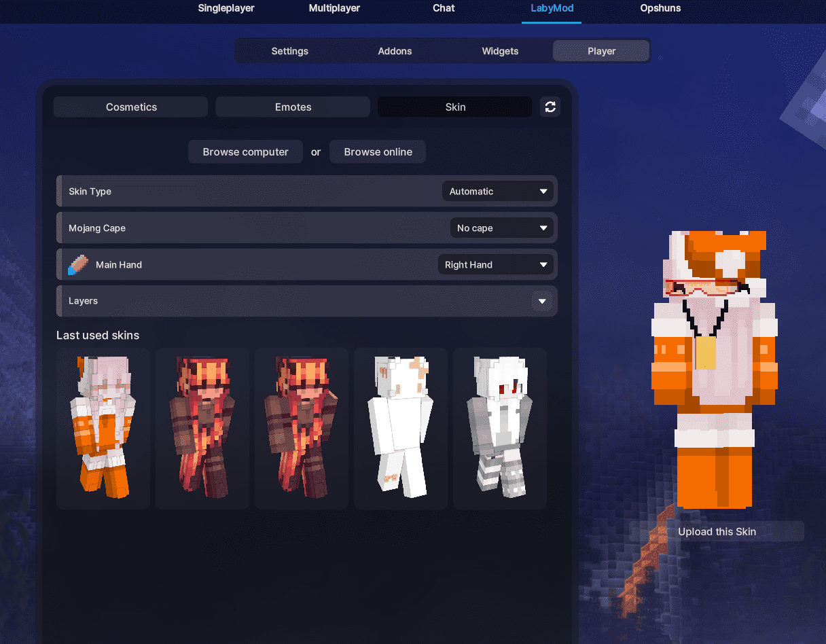Click Browse computer button
Viewport: 826px width, 644px height.
pyautogui.click(x=245, y=151)
